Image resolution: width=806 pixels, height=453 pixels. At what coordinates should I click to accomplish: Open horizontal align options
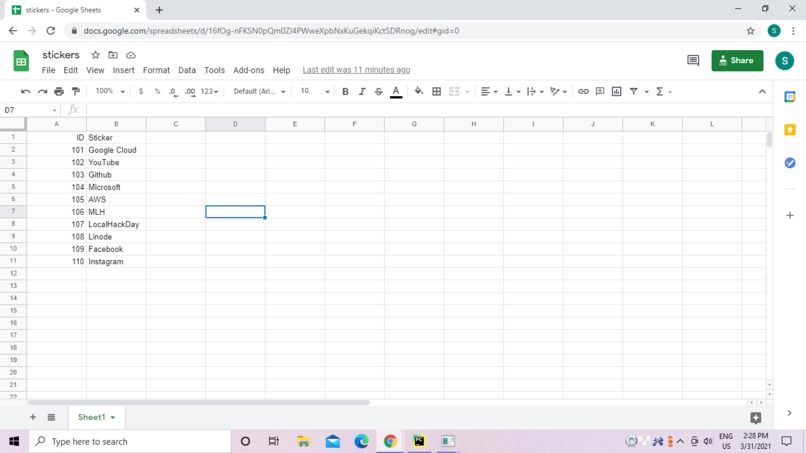coord(489,92)
